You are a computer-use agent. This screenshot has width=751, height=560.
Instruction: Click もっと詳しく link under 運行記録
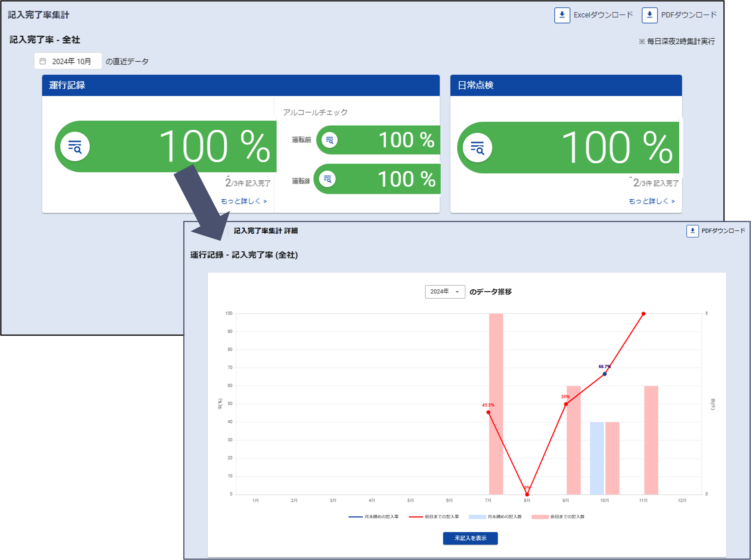point(244,201)
